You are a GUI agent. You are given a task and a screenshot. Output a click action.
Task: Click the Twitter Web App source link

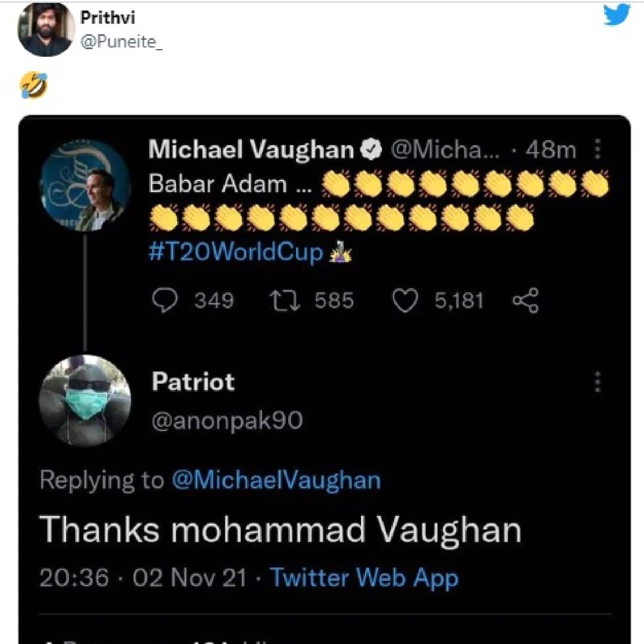click(364, 578)
